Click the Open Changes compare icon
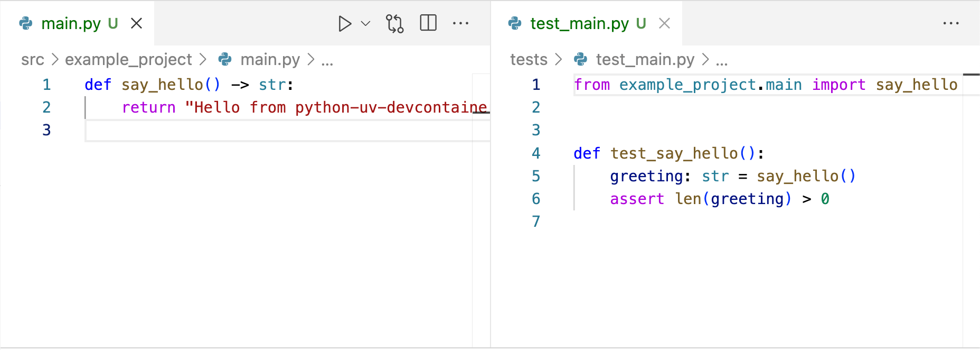 click(394, 24)
